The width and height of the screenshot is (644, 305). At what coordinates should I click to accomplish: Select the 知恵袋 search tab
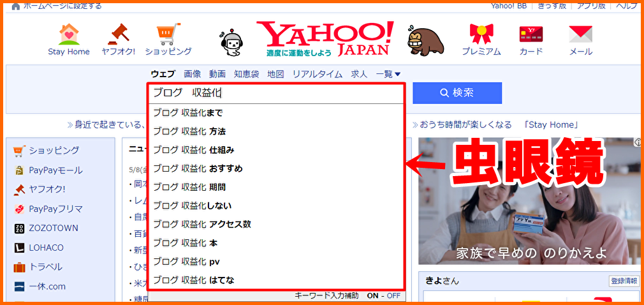coord(246,75)
